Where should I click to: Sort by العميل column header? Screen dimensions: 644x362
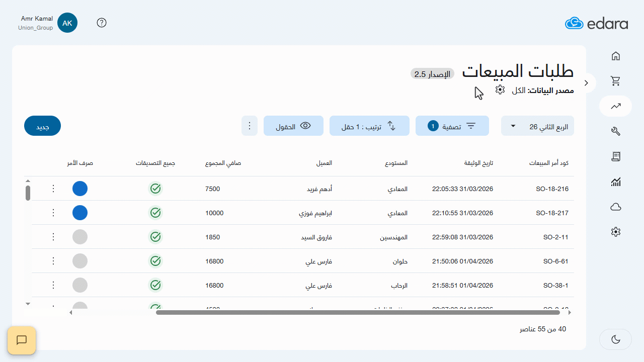pyautogui.click(x=324, y=163)
